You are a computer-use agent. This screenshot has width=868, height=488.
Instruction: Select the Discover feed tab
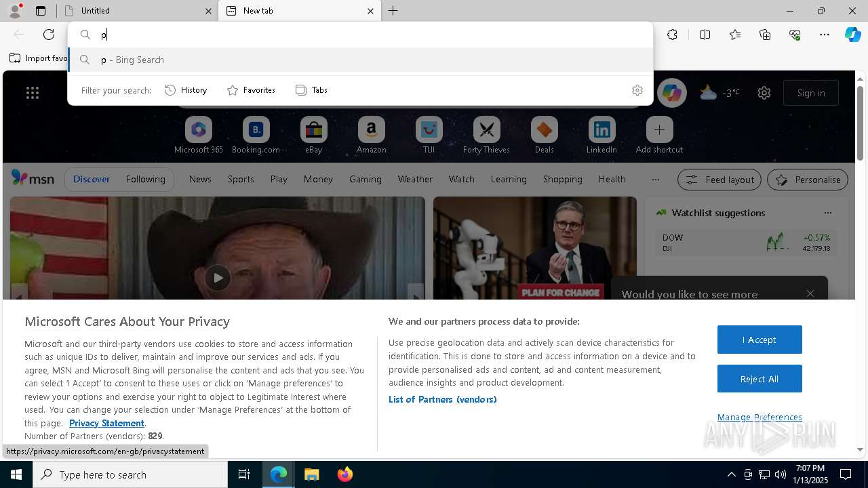(92, 179)
